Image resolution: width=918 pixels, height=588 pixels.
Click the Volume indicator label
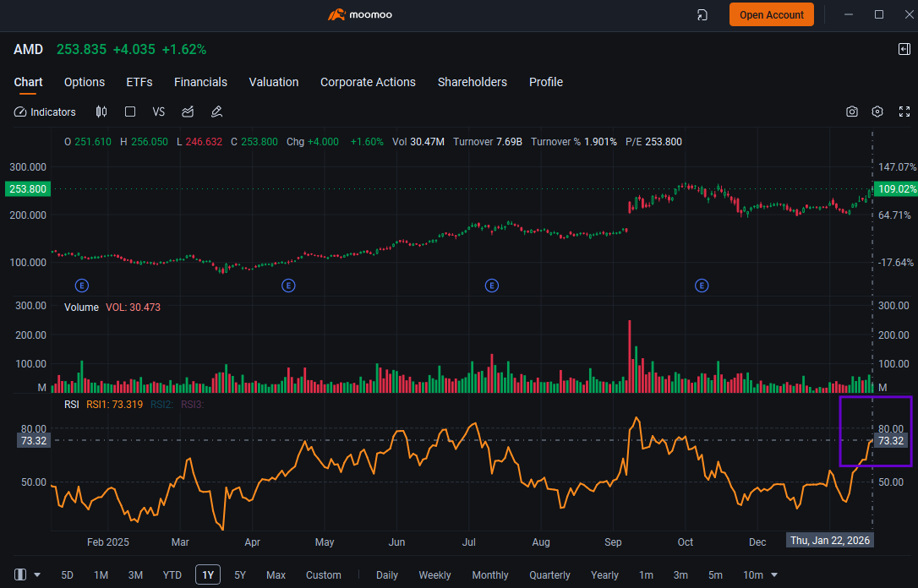tap(81, 308)
